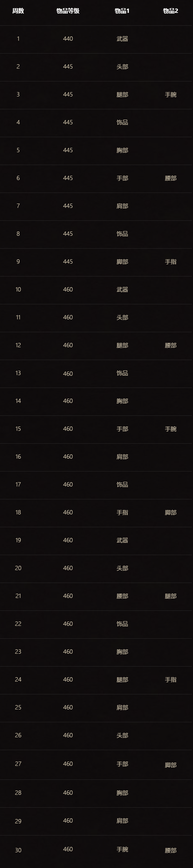Click 腰部 in week 6 row
Screen dimensions: 193x868
(x=171, y=178)
